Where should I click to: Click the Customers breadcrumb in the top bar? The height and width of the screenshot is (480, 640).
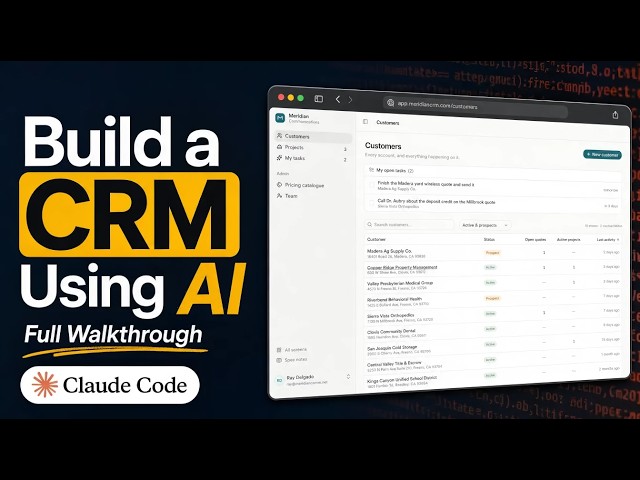pyautogui.click(x=388, y=122)
